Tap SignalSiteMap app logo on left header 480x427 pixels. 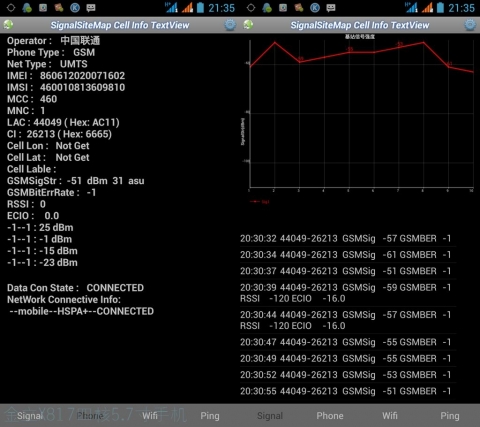pyautogui.click(x=8, y=25)
